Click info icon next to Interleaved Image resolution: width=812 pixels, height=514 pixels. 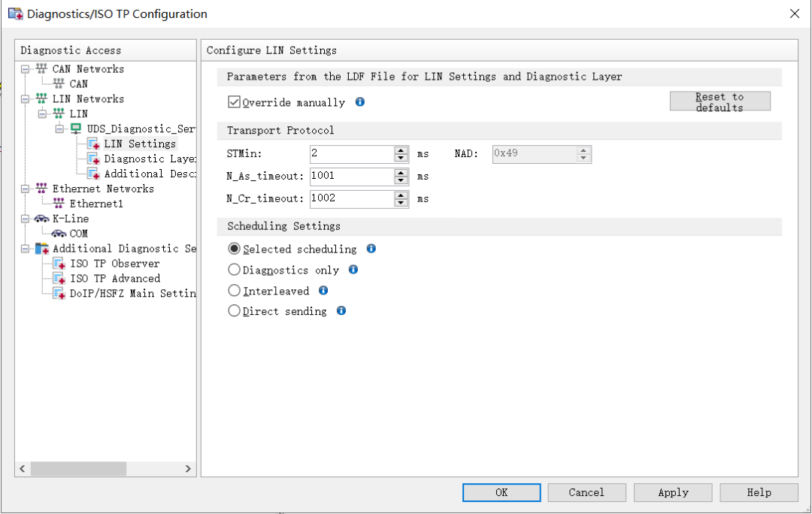click(x=323, y=290)
